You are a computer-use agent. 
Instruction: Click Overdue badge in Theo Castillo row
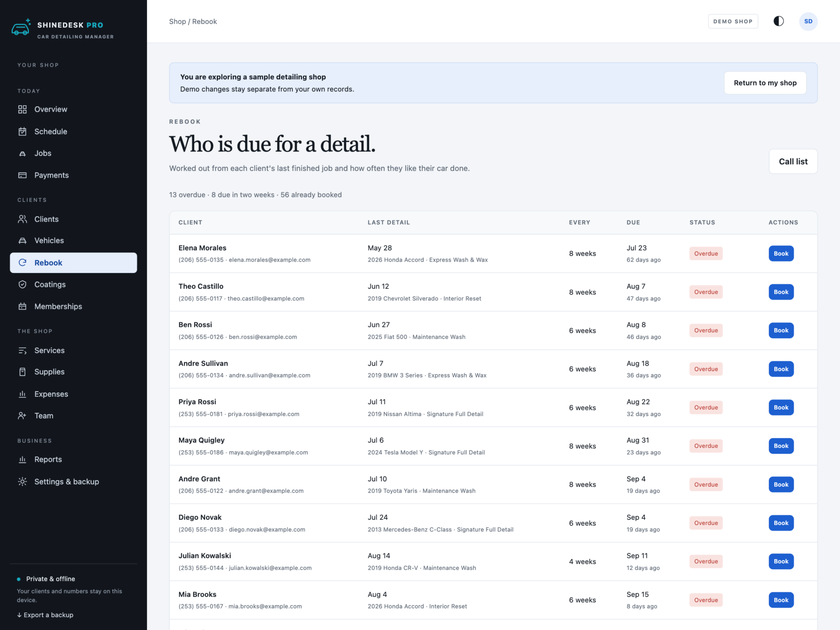click(706, 292)
